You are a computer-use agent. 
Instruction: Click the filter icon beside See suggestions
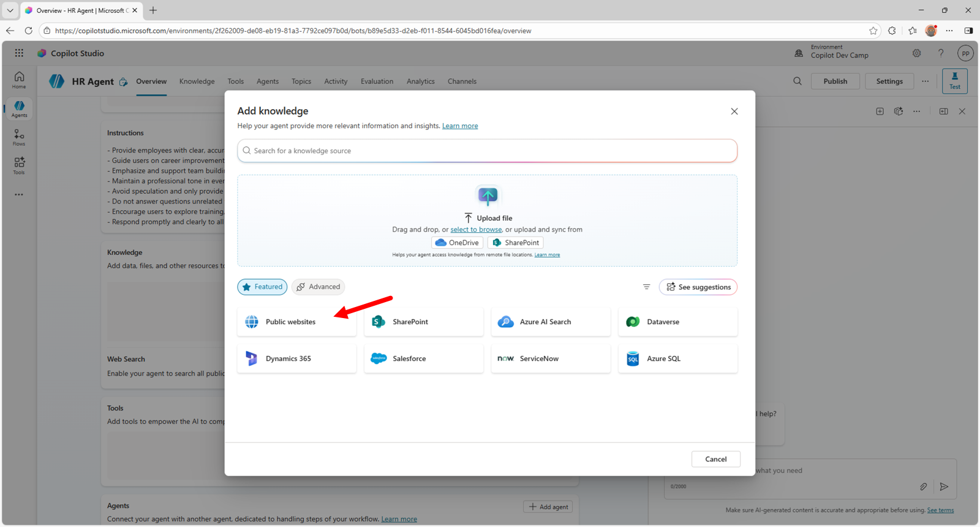coord(646,287)
